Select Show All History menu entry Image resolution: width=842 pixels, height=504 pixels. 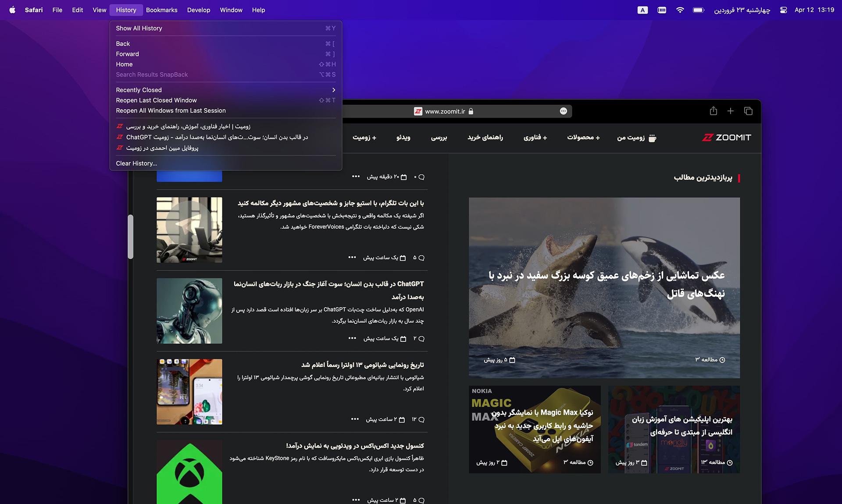point(225,28)
